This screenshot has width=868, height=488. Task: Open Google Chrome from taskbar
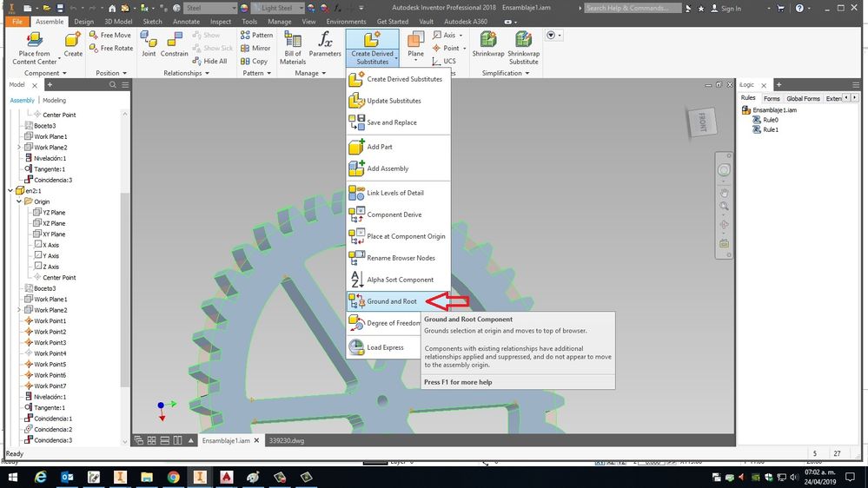point(173,477)
